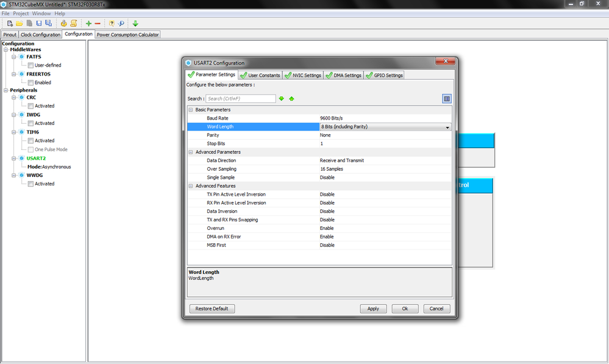Focus the parameter Search field

241,99
